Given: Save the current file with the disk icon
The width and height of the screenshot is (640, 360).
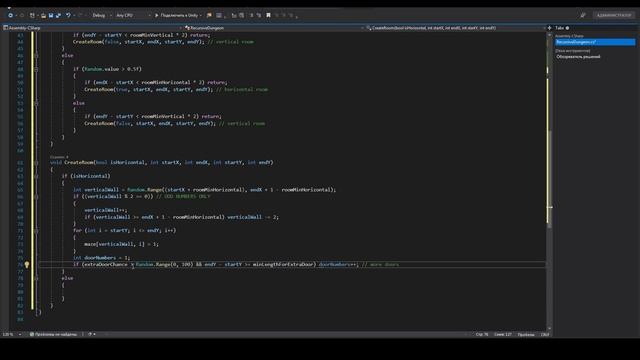Looking at the screenshot, I should click(51, 16).
